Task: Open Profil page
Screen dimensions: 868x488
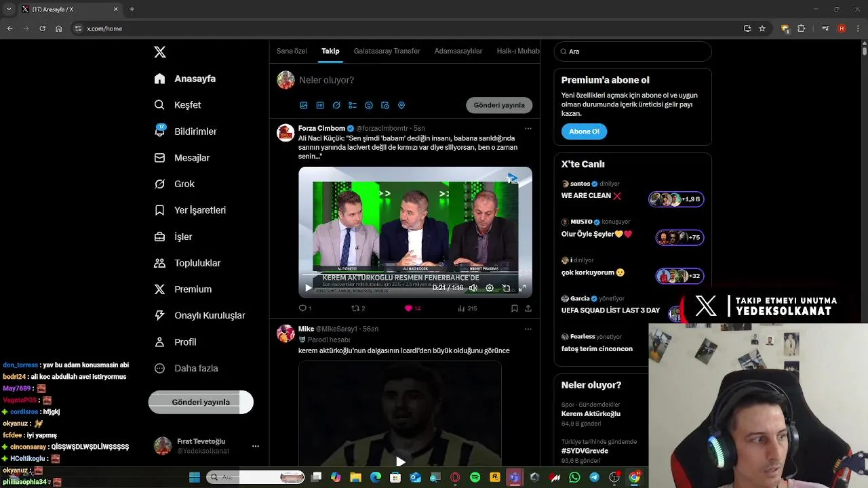Action: [x=175, y=342]
